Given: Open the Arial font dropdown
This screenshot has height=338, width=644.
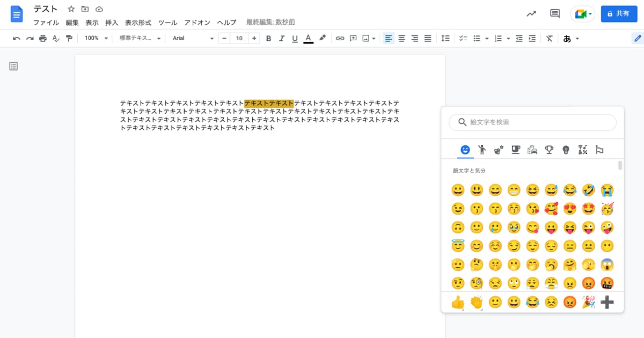Looking at the screenshot, I should pos(192,38).
